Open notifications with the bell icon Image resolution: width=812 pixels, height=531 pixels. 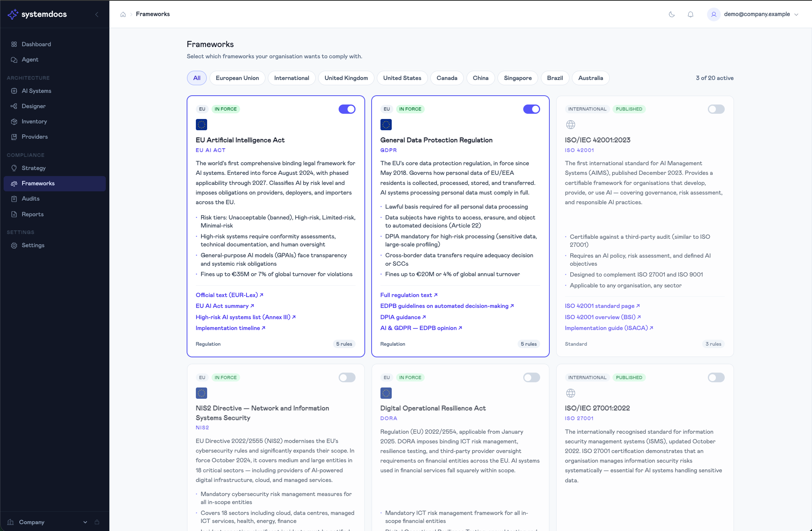pyautogui.click(x=691, y=14)
